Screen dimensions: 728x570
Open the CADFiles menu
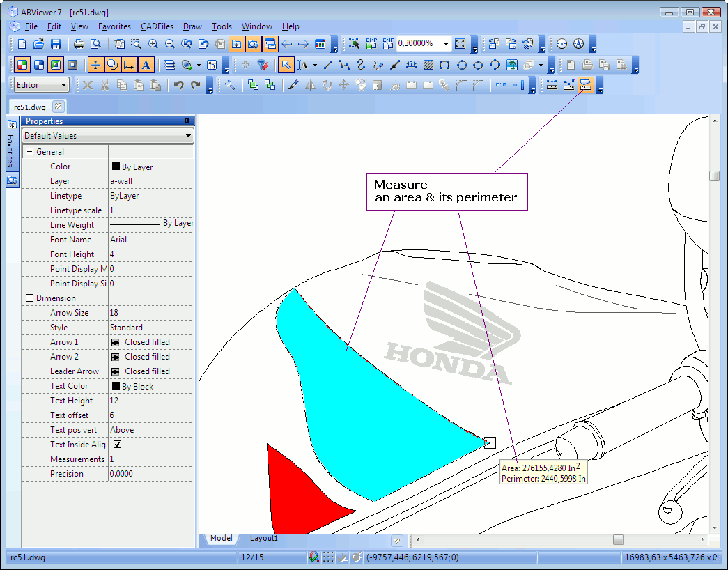pos(157,26)
